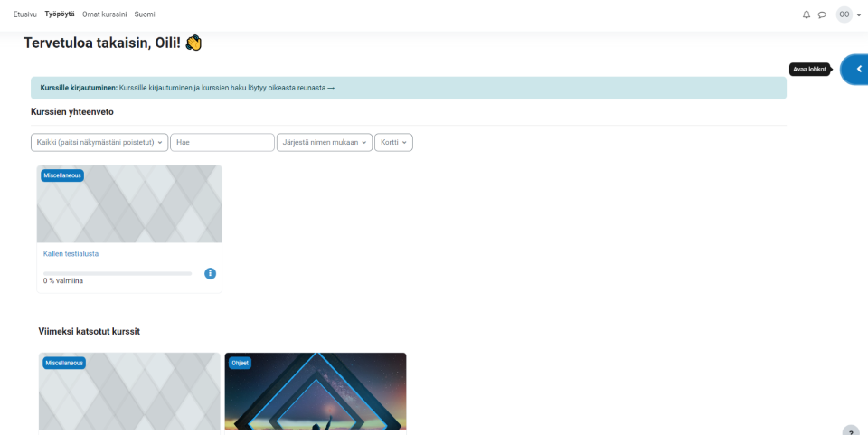The width and height of the screenshot is (868, 435).
Task: Expand the 'Kaikki (paitsi näkymästäni poistetut)' filter
Action: tap(99, 142)
